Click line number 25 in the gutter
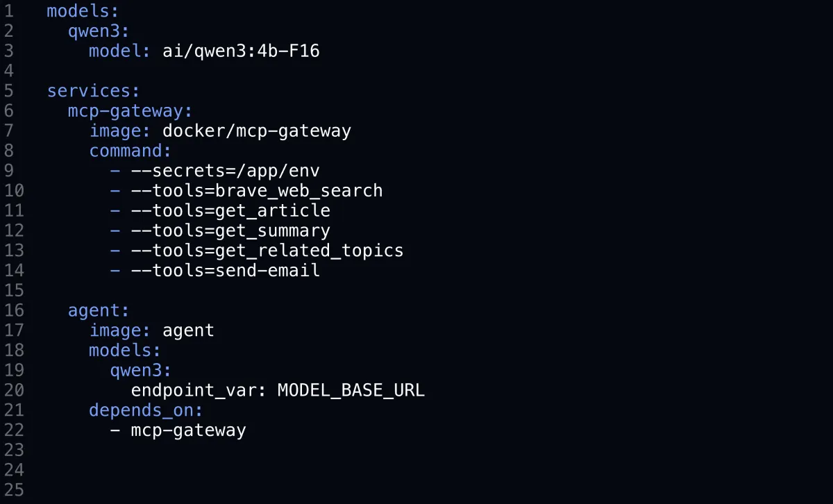The image size is (833, 504). pyautogui.click(x=14, y=490)
